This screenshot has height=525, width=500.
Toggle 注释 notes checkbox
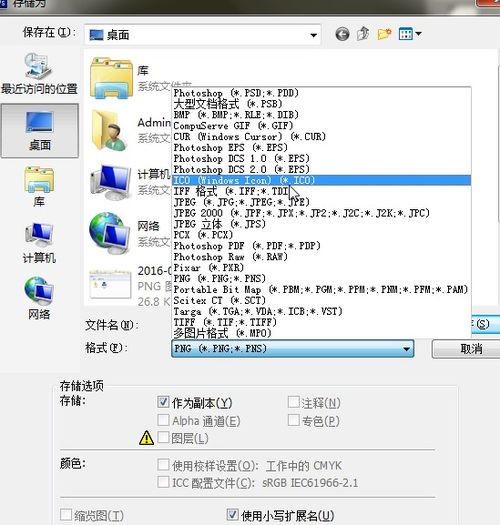pos(294,402)
